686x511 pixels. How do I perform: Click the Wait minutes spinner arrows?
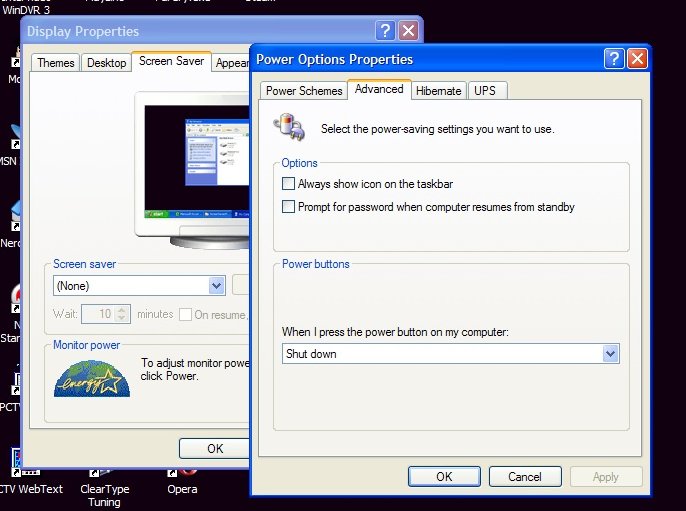[x=122, y=314]
